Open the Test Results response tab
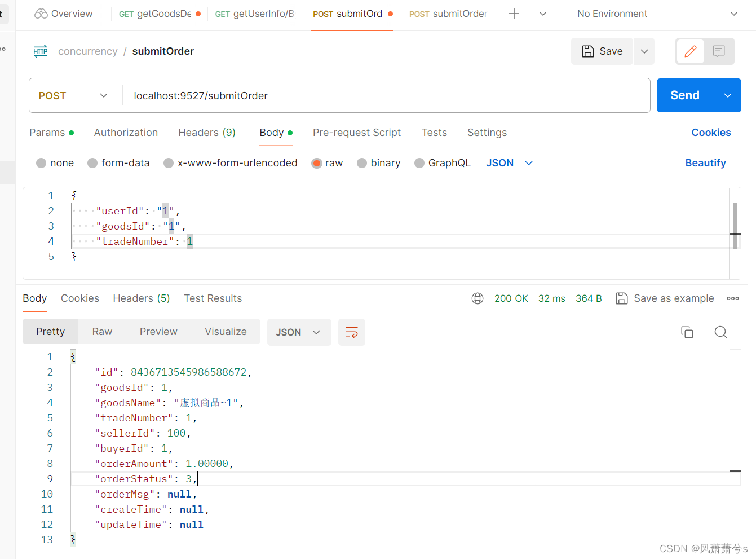The width and height of the screenshot is (756, 559). (213, 298)
